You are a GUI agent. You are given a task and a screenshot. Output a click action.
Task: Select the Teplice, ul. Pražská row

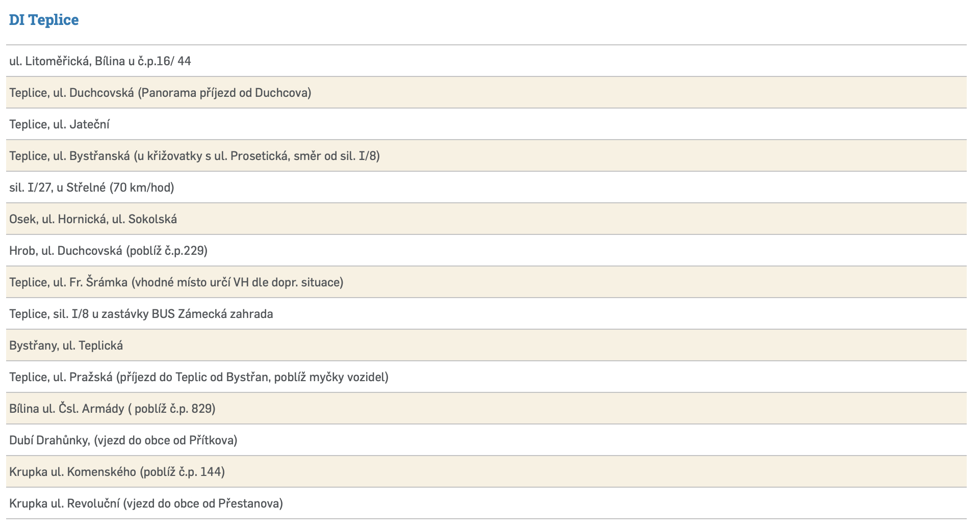[199, 377]
